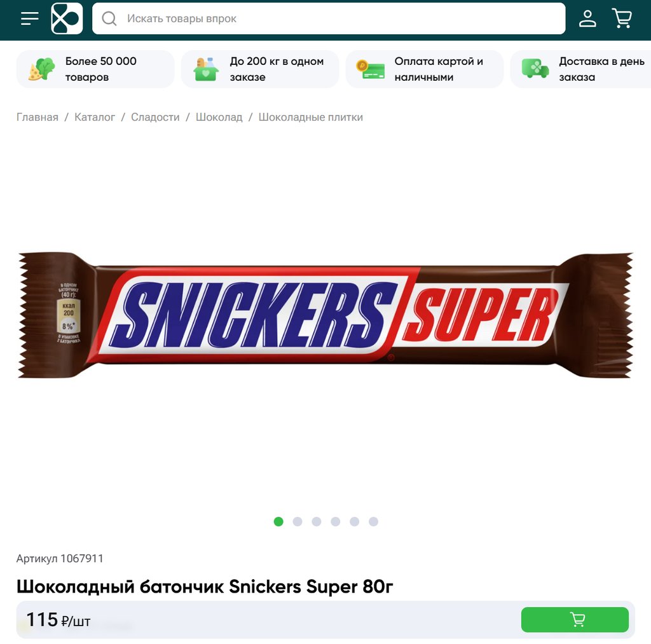Click the card and coin payment icon
Screen dimensions: 651x644
tap(371, 69)
